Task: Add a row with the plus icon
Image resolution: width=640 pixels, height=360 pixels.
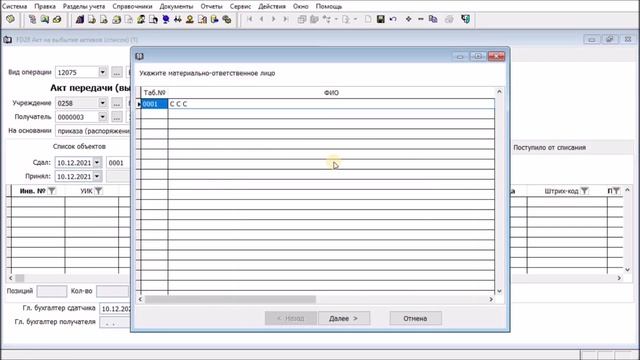Action: click(408, 19)
